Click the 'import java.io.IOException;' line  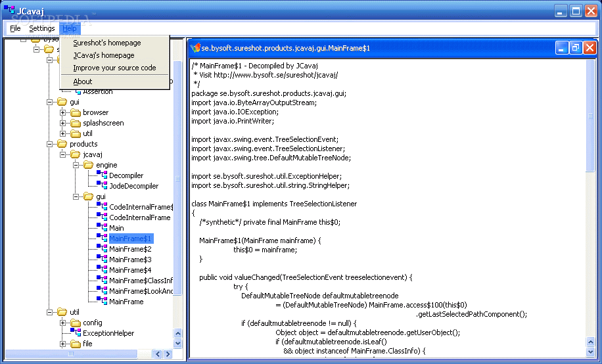[235, 112]
